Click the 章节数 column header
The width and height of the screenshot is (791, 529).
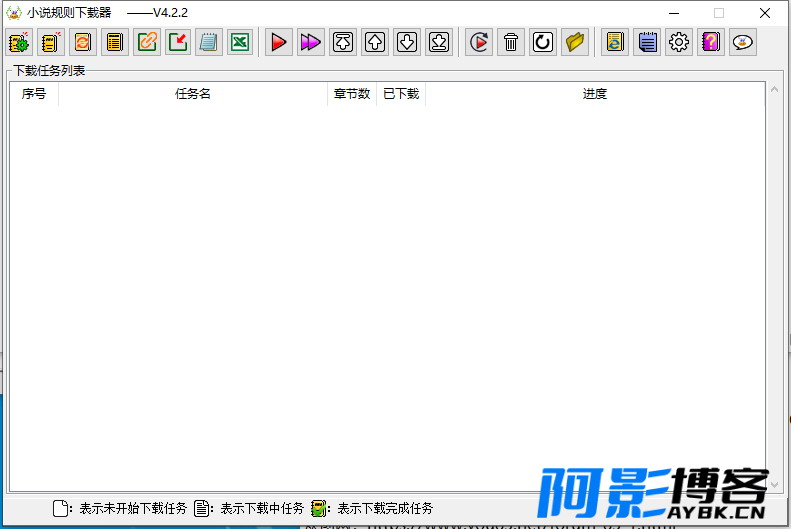[x=352, y=94]
